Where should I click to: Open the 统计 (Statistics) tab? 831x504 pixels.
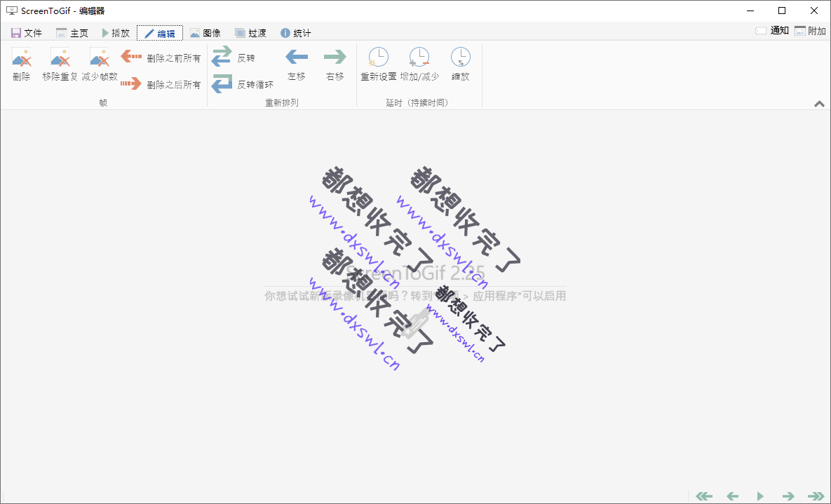coord(295,33)
